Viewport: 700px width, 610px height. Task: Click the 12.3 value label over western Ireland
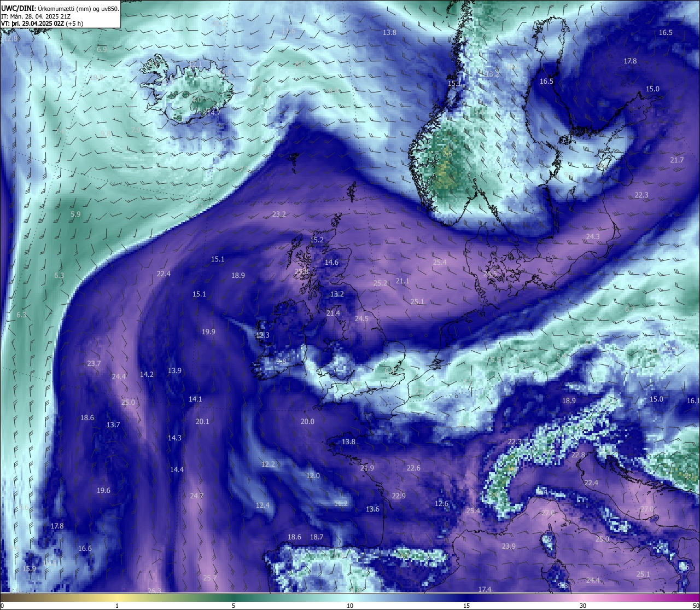point(262,335)
